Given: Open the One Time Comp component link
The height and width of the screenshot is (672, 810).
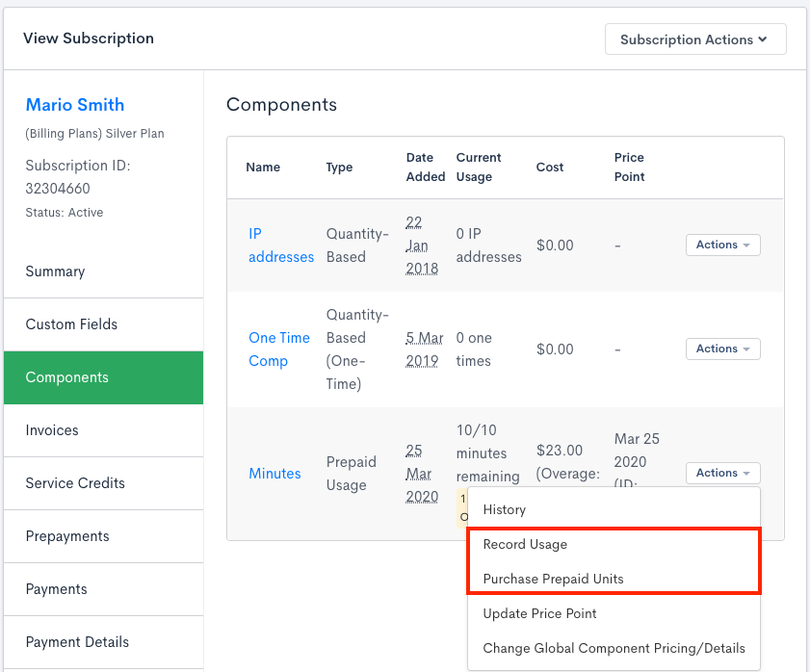Looking at the screenshot, I should (x=278, y=349).
